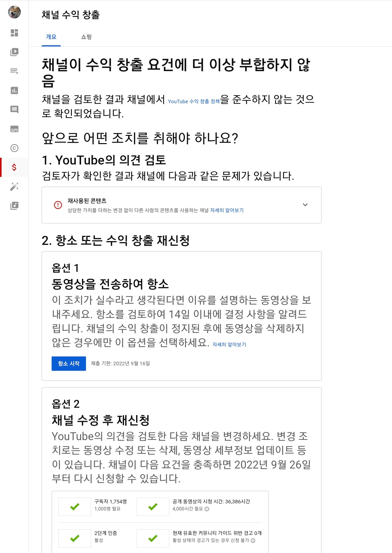392x553 pixels.
Task: Click info icon next to 신청 불가
Action: (x=253, y=540)
